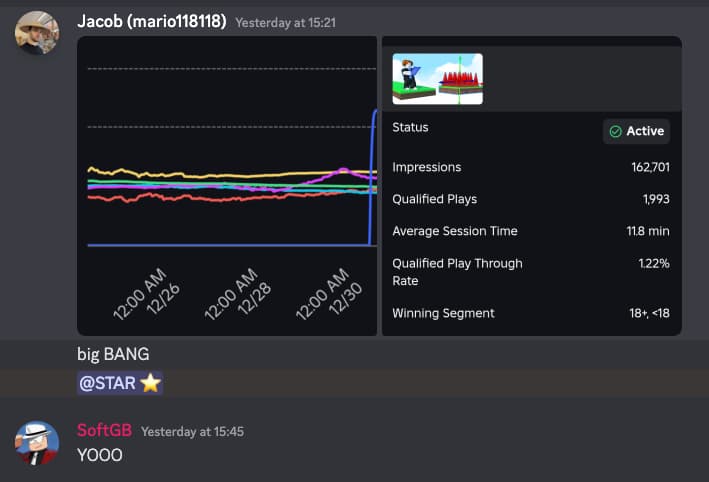709x482 pixels.
Task: Open the game thumbnail with red spikes
Action: [x=437, y=78]
